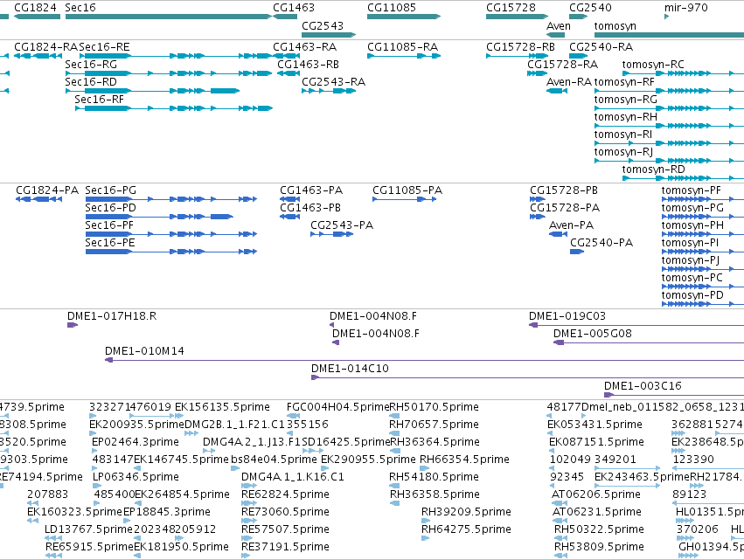Select EST EK156135.5prime
Image resolution: width=744 pixels, height=560 pixels.
pyautogui.click(x=223, y=407)
